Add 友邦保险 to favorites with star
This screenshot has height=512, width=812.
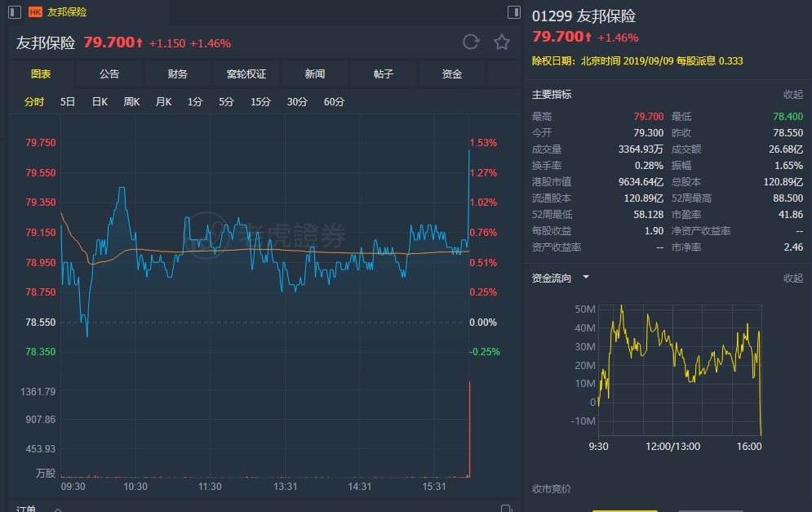pos(501,42)
